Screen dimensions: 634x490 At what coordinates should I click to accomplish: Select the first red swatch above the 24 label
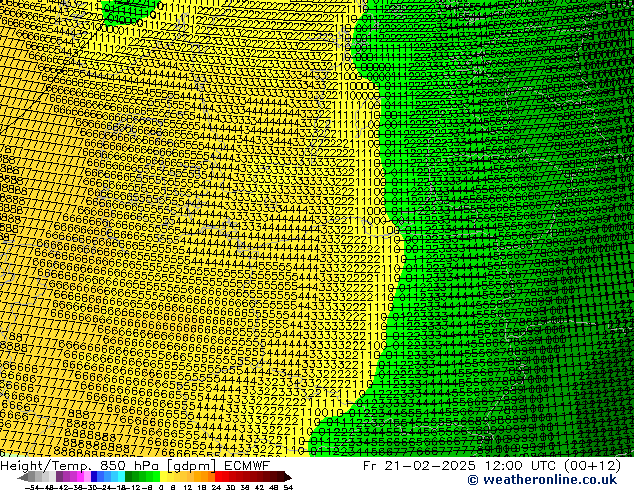[x=218, y=477]
